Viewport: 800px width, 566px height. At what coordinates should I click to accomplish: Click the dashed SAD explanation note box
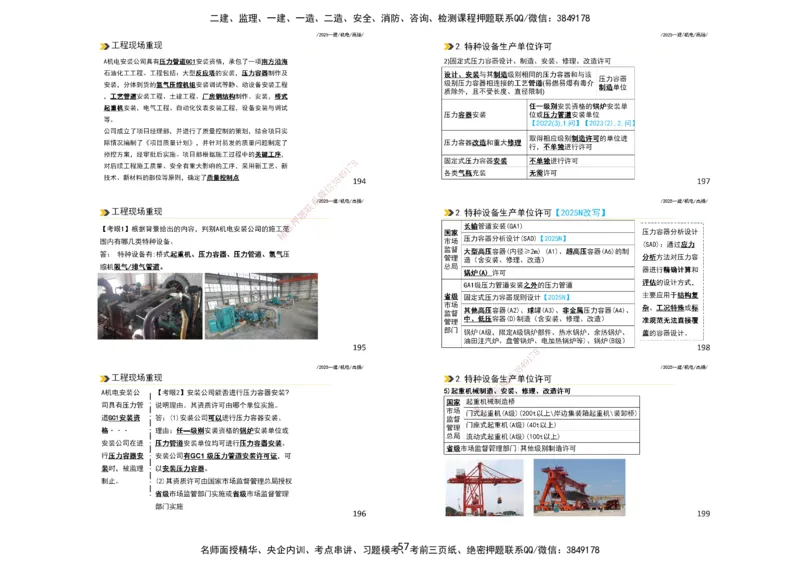click(x=671, y=282)
